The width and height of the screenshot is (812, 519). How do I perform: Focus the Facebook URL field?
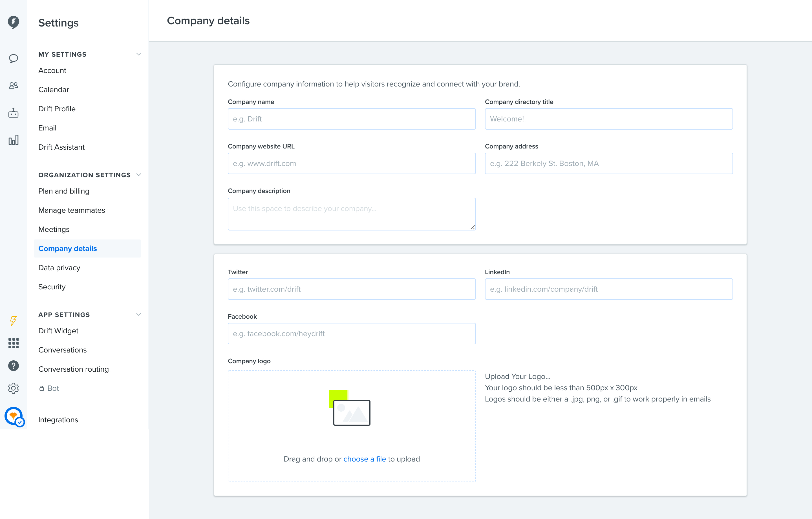tap(352, 334)
